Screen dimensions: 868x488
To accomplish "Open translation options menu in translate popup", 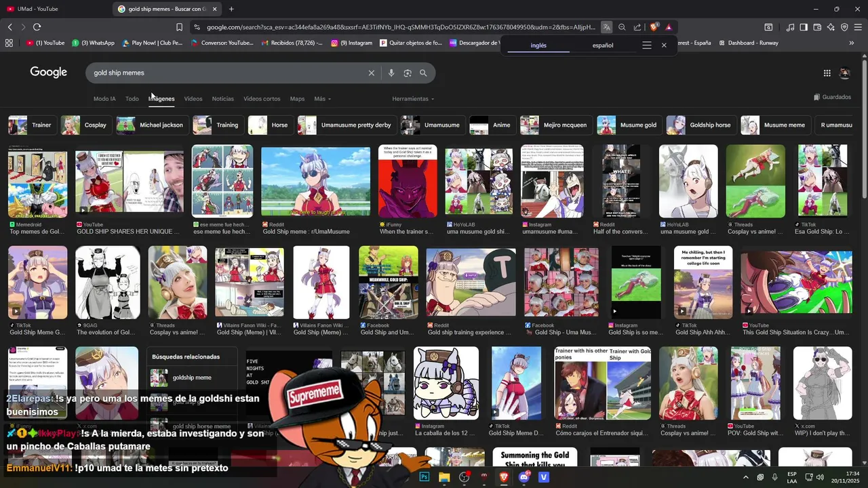I will (647, 45).
